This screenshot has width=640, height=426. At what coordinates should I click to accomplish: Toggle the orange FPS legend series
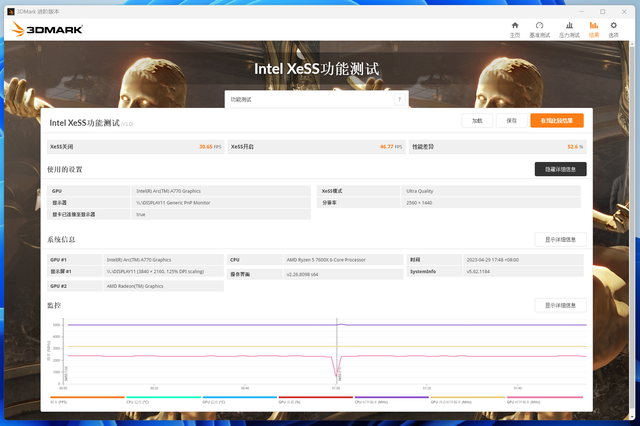click(86, 398)
